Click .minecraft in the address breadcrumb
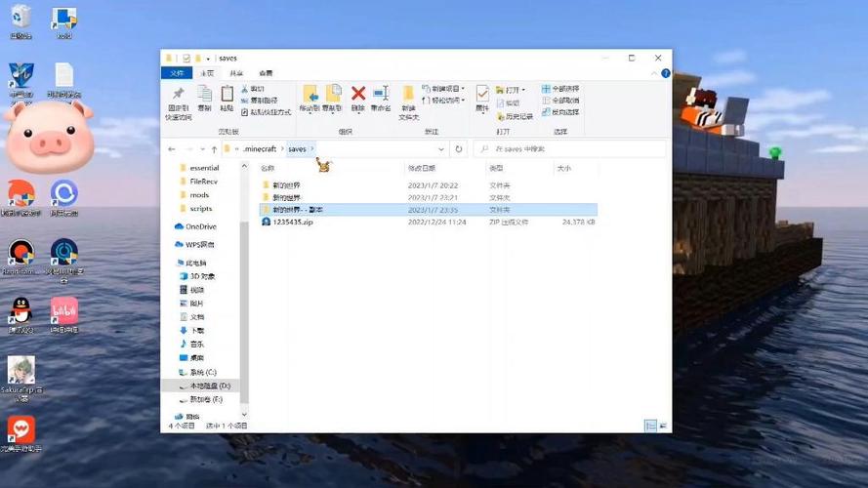Image resolution: width=868 pixels, height=488 pixels. coord(260,148)
